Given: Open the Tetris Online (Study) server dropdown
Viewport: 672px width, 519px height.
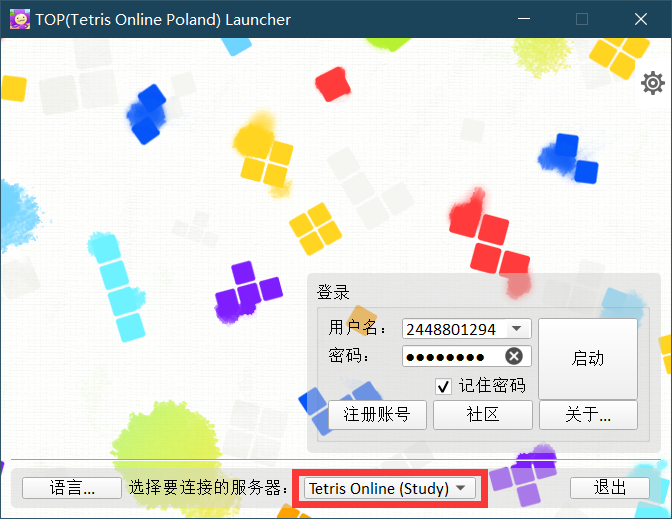Looking at the screenshot, I should pos(390,488).
